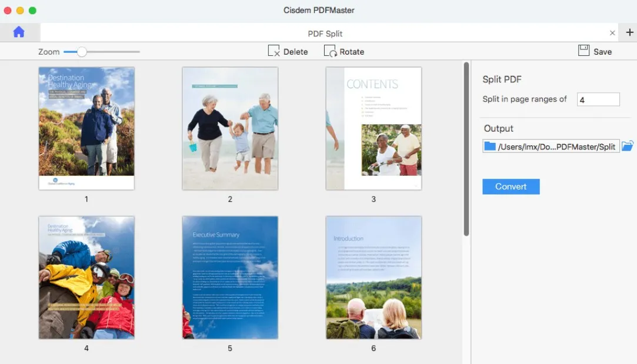This screenshot has width=637, height=364.
Task: Click the Rotate page icon
Action: (330, 51)
